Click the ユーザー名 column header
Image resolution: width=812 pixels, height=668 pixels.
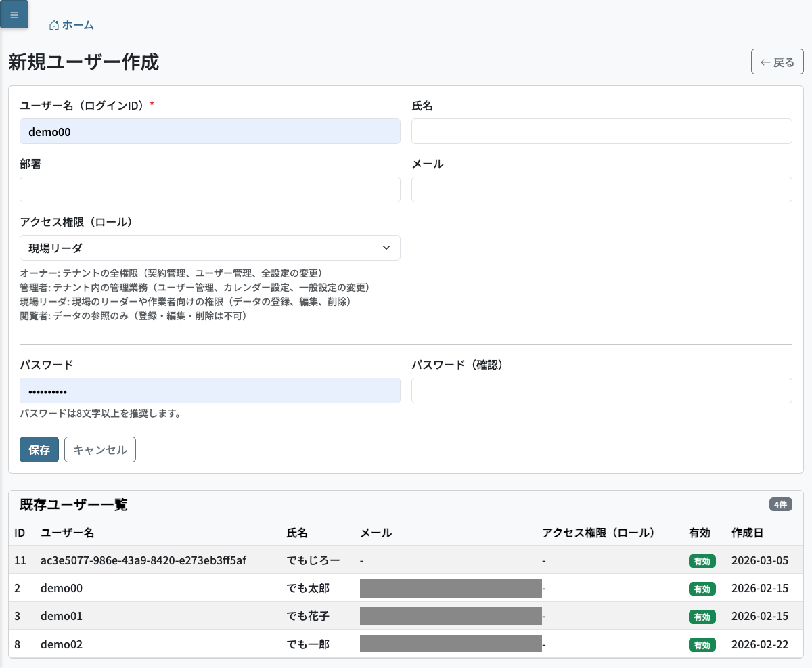tap(67, 533)
